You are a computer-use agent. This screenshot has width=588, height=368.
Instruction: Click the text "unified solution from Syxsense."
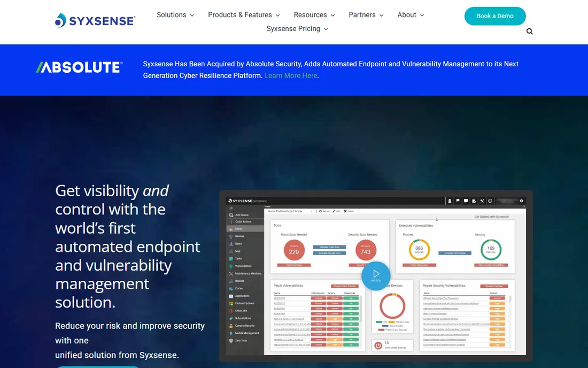point(117,355)
